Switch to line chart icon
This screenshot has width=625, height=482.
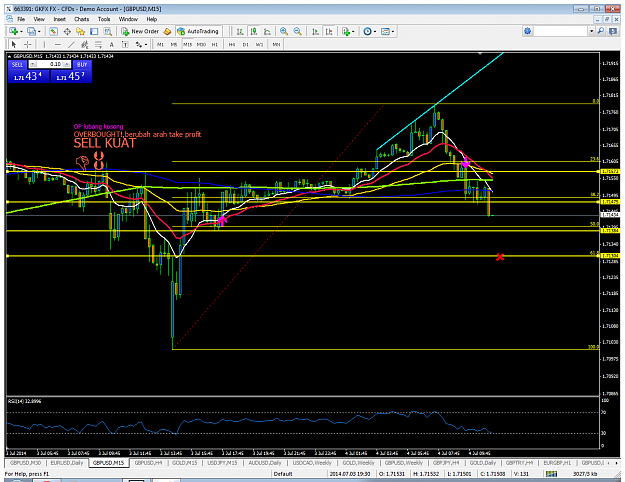coord(267,31)
